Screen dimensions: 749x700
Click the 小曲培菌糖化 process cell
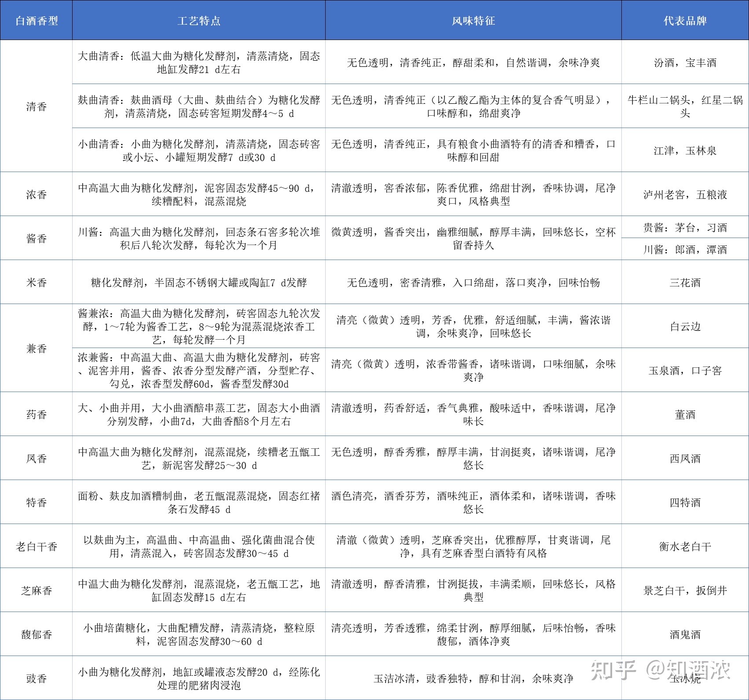tap(199, 634)
